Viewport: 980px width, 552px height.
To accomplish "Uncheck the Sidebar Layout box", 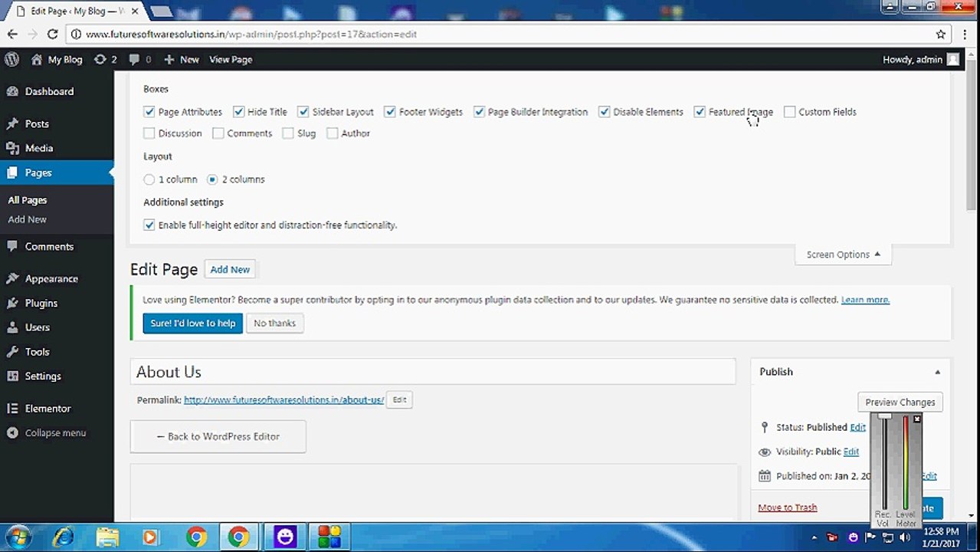I will pyautogui.click(x=303, y=112).
